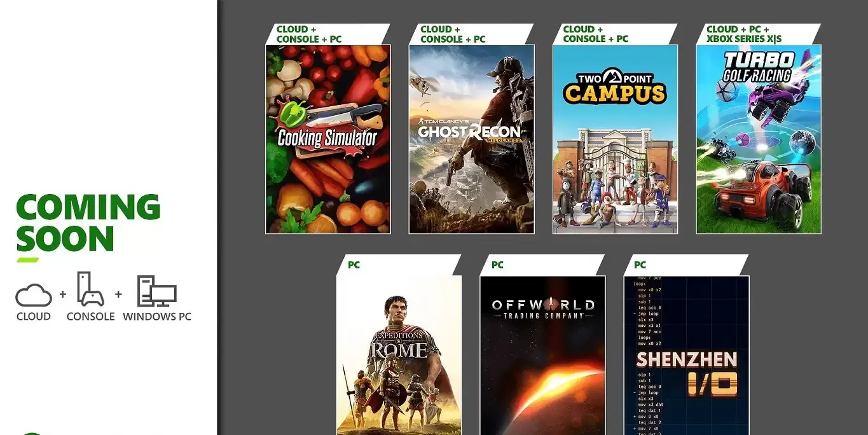Click the platform label above Ghost Recon
Viewport: 868px width, 435px height.
[x=453, y=34]
